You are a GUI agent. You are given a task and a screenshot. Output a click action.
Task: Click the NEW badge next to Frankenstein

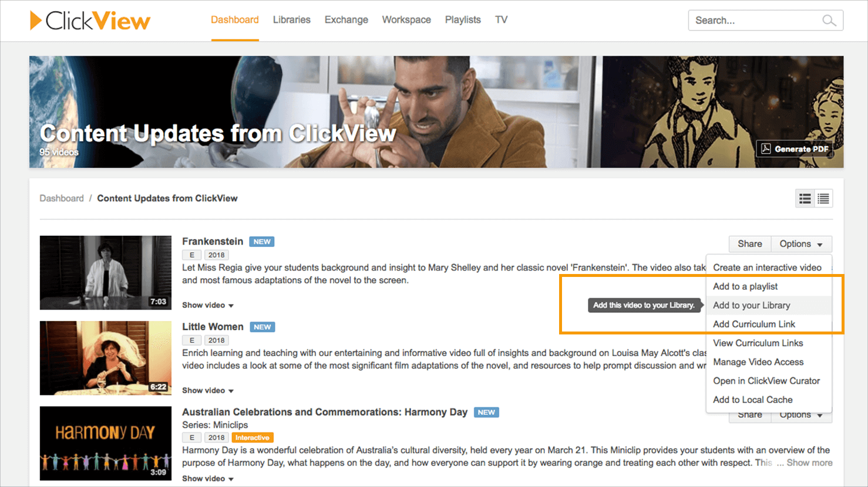261,241
